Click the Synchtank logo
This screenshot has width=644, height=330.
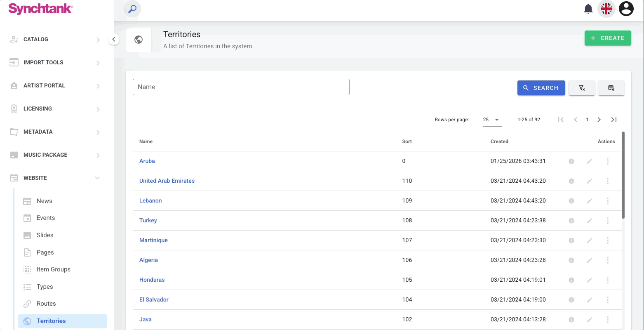click(40, 9)
